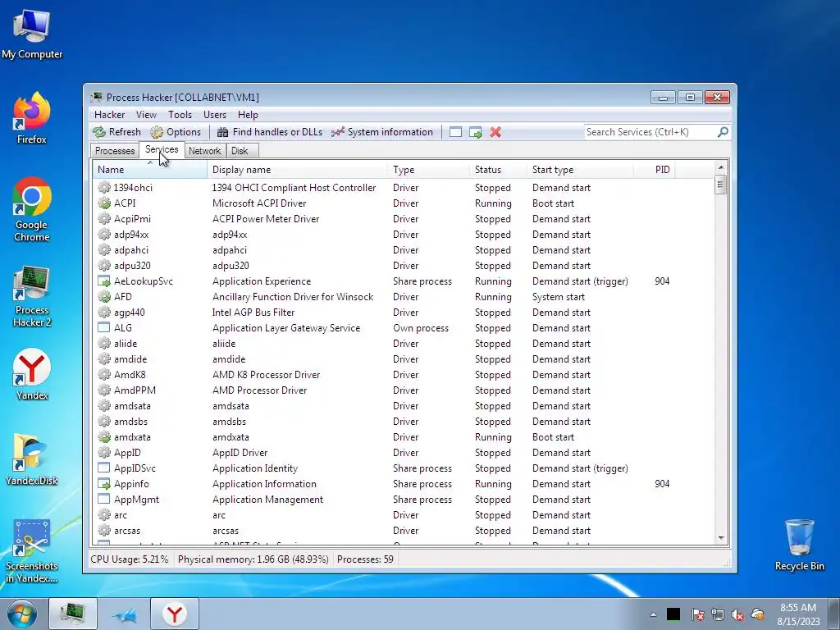Click the find window and thread icon
Screen dimensions: 840x630
click(475, 132)
